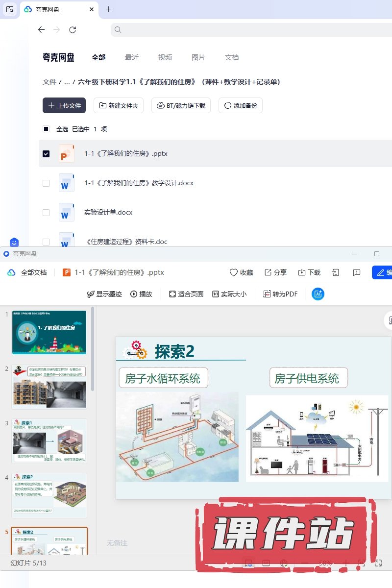The width and height of the screenshot is (392, 588).
Task: Click the fullscreen icon in status bar
Action: [378, 563]
